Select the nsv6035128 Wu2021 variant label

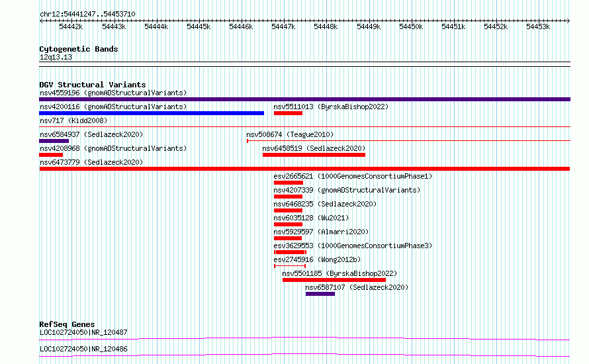point(312,218)
